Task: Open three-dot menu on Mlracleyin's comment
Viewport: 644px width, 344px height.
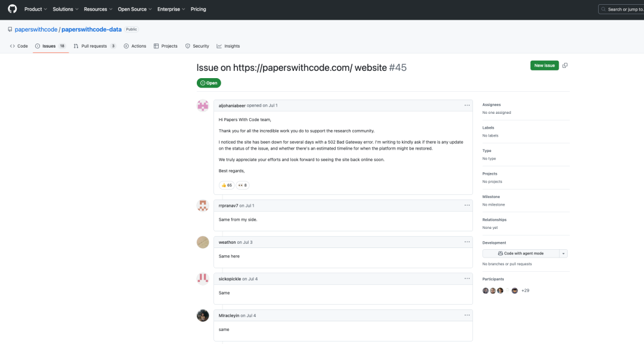Action: 467,315
